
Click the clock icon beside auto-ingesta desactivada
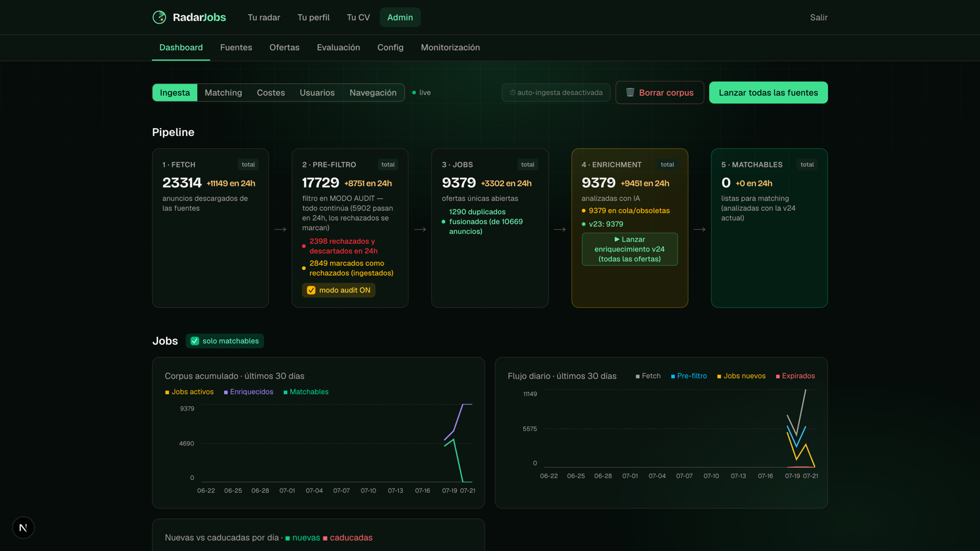513,93
